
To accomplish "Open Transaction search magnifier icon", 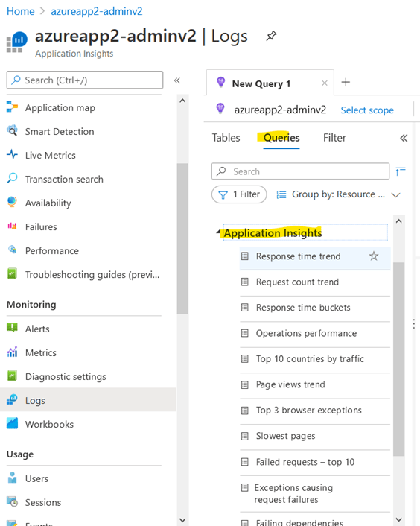I will click(12, 178).
